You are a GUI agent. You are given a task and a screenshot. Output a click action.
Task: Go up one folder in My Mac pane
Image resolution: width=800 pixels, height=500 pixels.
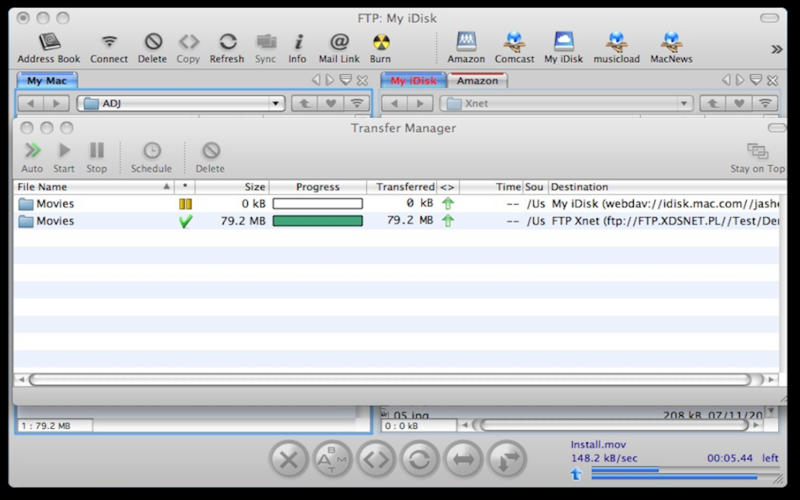(305, 104)
